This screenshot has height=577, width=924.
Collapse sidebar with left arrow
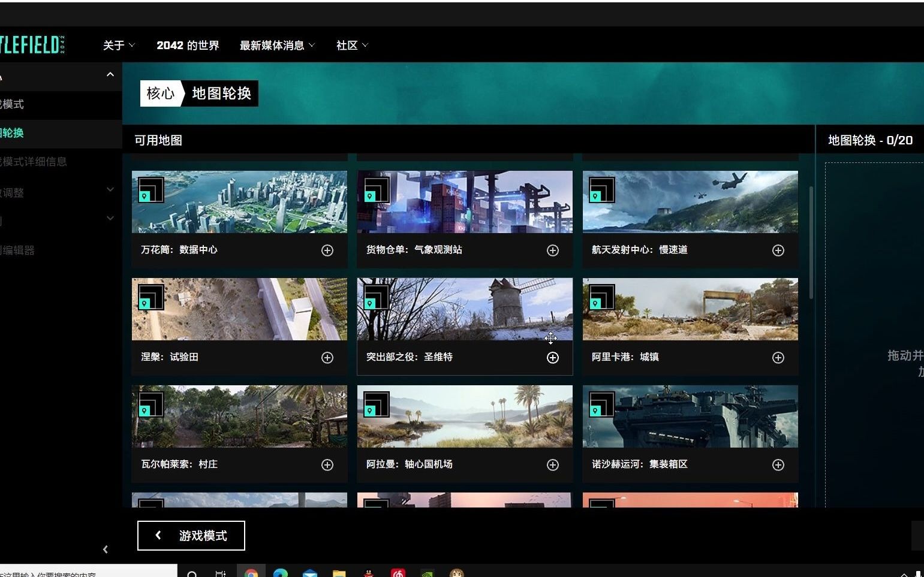tap(106, 549)
